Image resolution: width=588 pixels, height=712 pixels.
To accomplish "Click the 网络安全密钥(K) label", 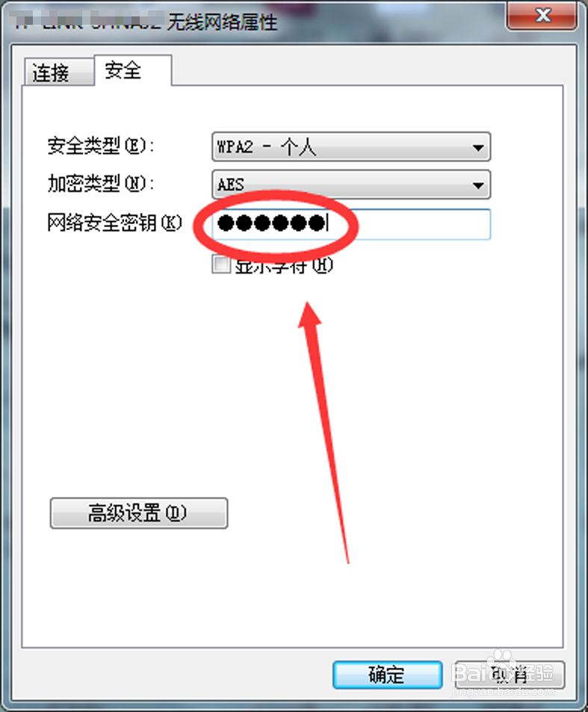I will [114, 223].
